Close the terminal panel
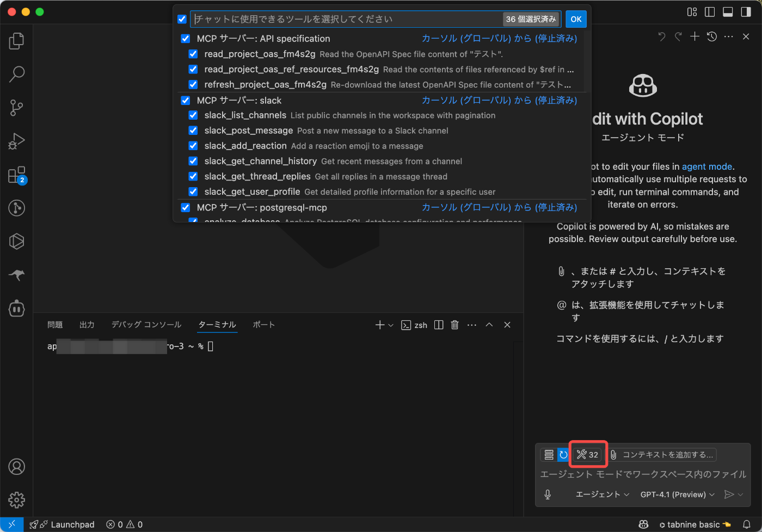 [x=507, y=325]
